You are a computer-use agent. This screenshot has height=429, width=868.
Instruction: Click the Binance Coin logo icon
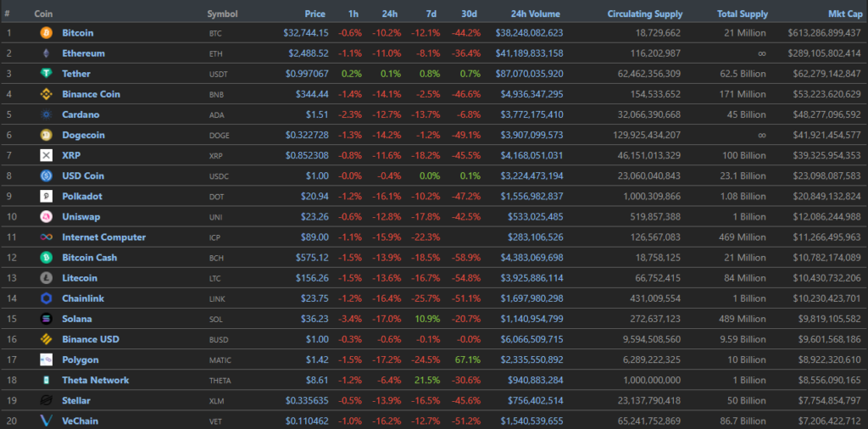tap(46, 94)
